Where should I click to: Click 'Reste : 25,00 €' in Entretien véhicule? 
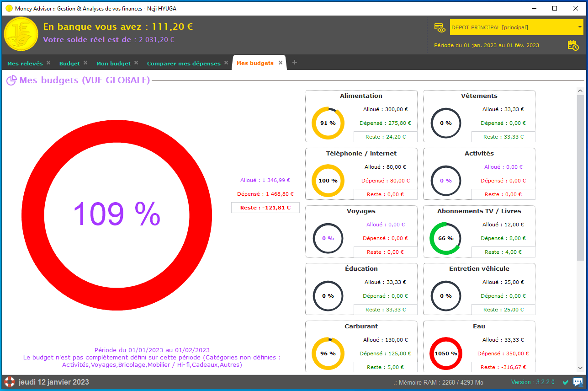click(503, 310)
